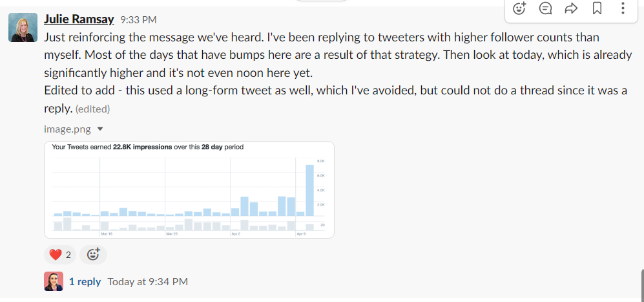The height and width of the screenshot is (302, 644).
Task: Forward this message using the arrow icon
Action: (571, 8)
